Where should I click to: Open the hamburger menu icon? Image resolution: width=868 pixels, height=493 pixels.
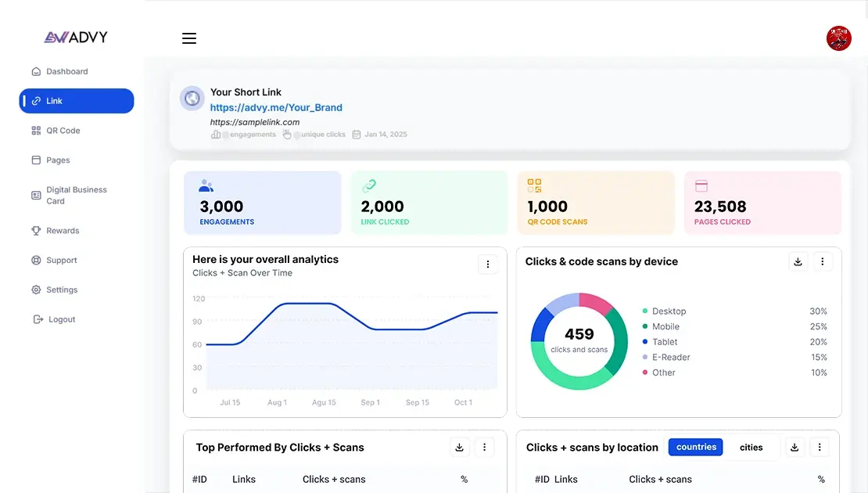point(189,38)
